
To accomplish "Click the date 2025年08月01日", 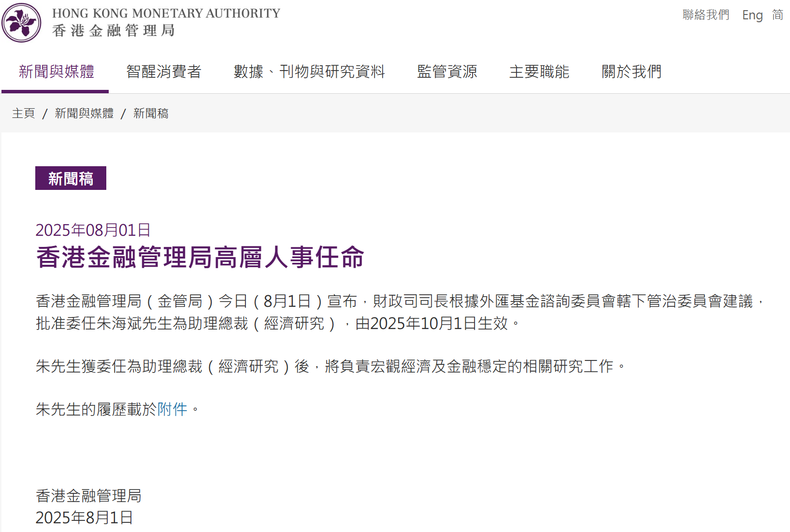I will (93, 230).
